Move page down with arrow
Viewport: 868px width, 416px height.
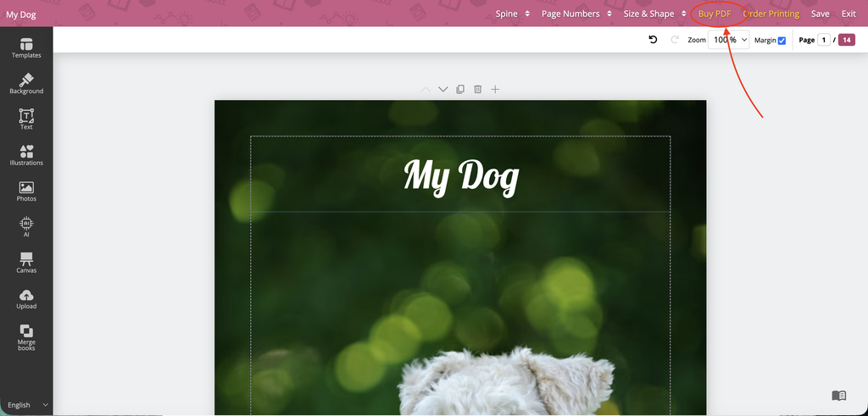point(442,89)
